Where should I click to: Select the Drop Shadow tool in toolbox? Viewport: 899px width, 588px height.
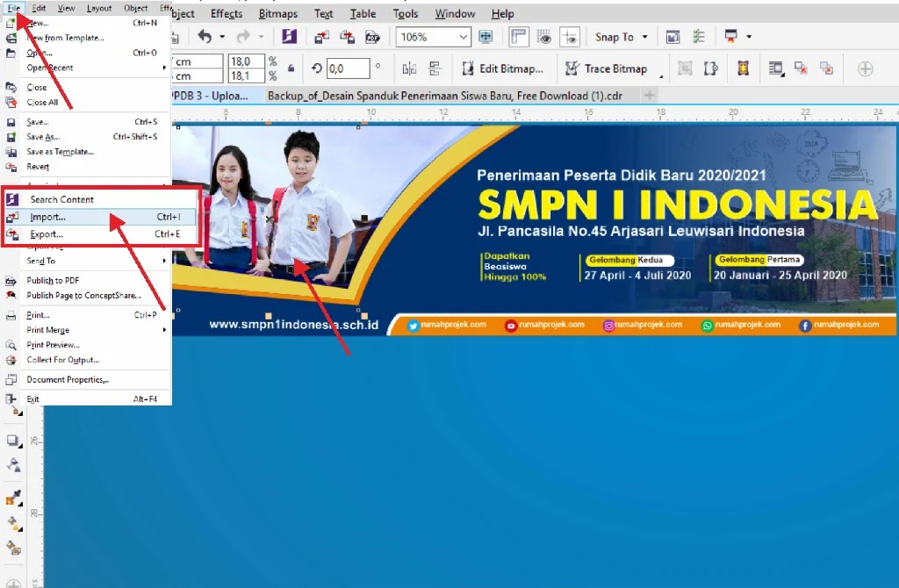point(12,441)
